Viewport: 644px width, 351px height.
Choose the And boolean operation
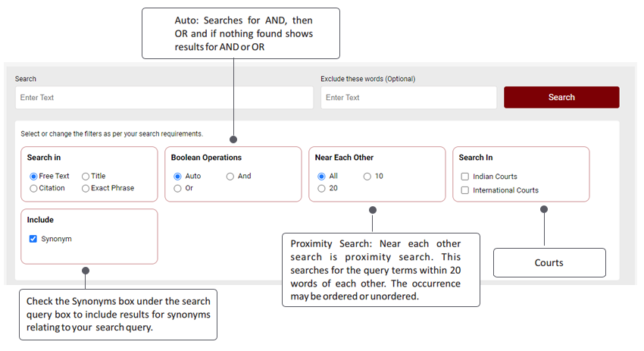pos(230,177)
